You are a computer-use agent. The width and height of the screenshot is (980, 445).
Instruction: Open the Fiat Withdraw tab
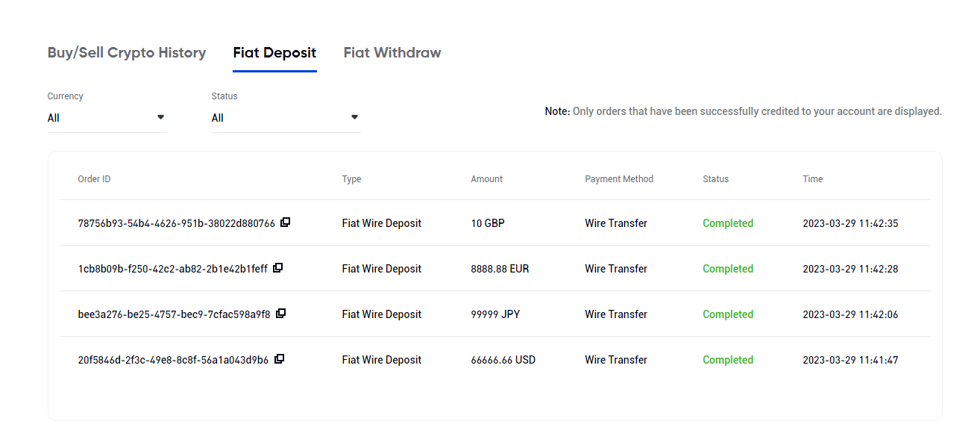pyautogui.click(x=392, y=53)
